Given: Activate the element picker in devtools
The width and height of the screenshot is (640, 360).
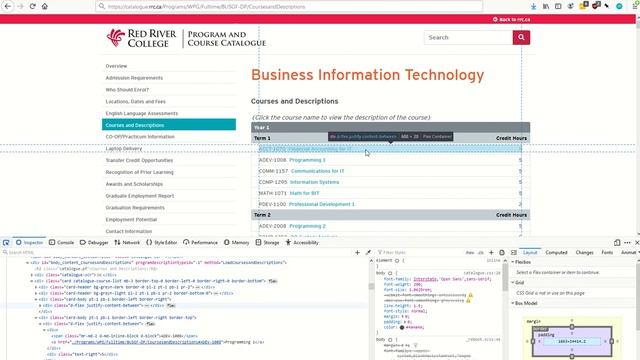Looking at the screenshot, I should (x=6, y=242).
